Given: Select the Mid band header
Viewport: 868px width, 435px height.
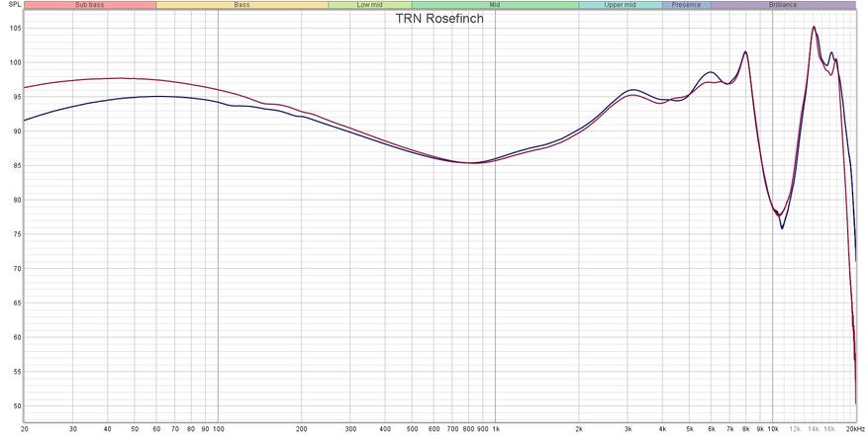Looking at the screenshot, I should 495,5.
